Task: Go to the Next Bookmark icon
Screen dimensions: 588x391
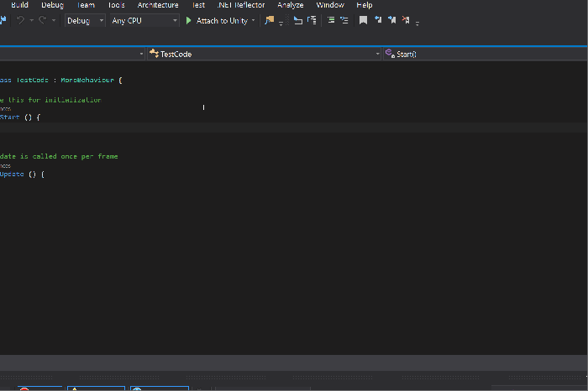Action: (392, 20)
